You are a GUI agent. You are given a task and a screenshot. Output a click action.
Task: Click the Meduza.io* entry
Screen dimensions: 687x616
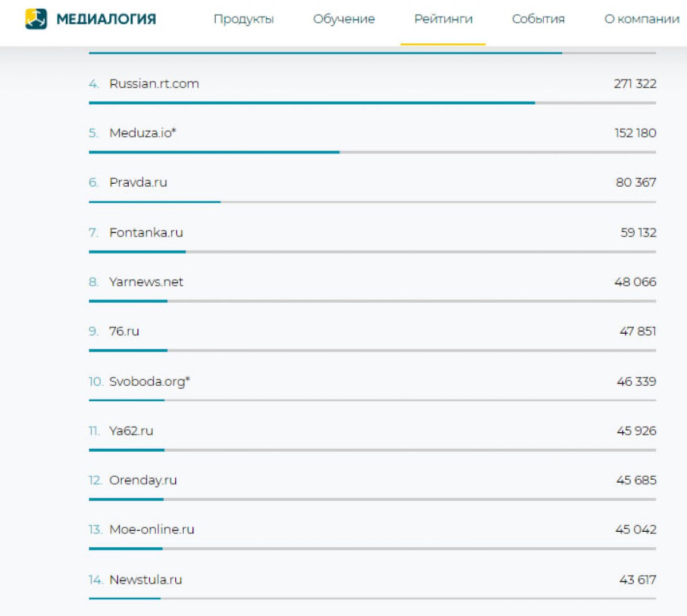click(x=143, y=133)
